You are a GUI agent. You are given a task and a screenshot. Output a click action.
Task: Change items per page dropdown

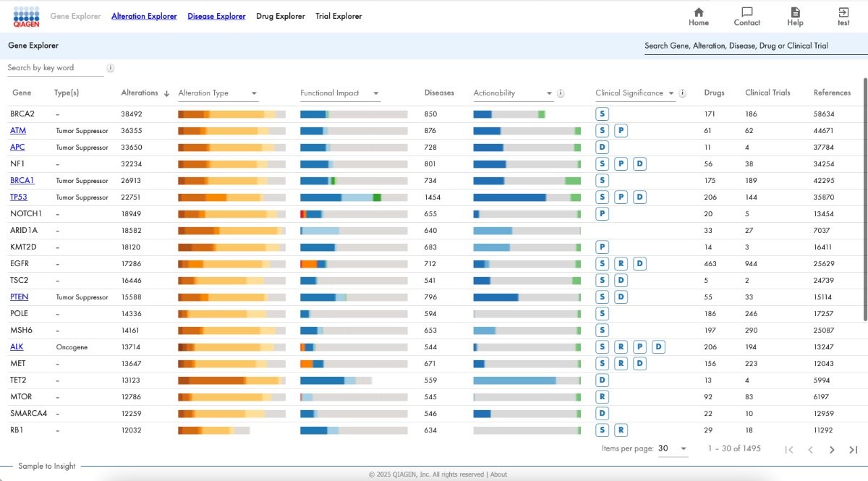(673, 449)
